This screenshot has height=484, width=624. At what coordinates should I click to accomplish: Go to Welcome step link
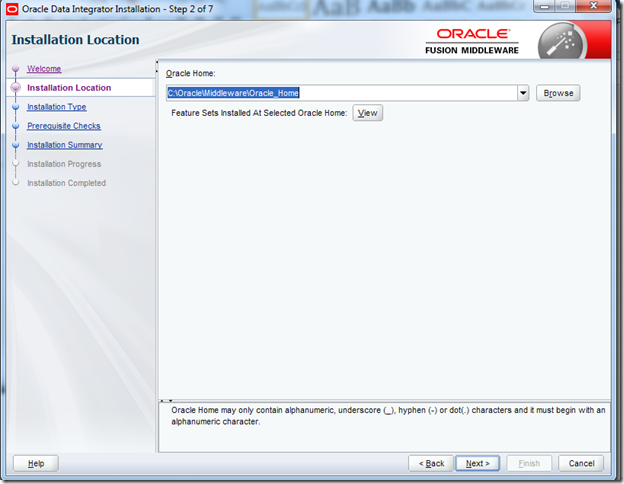[44, 69]
